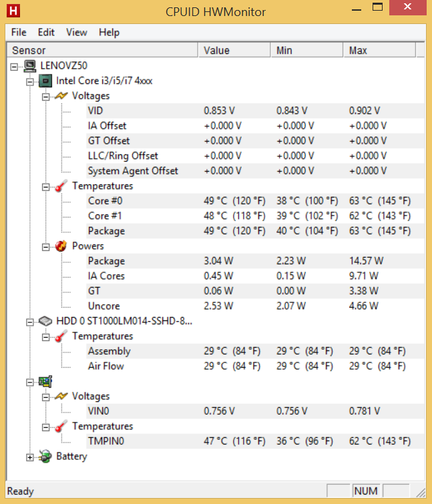Click the HWMonitor red H title icon
Image resolution: width=432 pixels, height=504 pixels.
11,11
